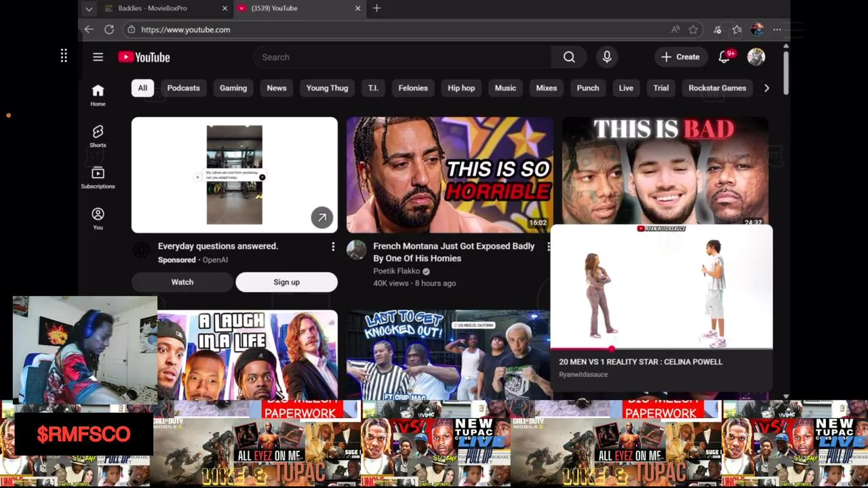This screenshot has width=868, height=488.
Task: Open THIS IS SO HORRIBLE video thumbnail
Action: click(x=450, y=175)
